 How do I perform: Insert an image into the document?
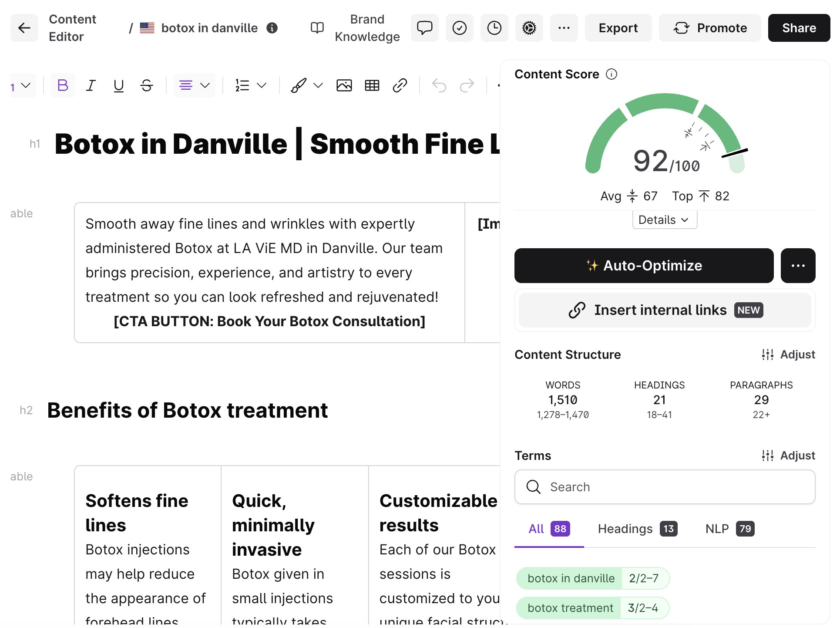tap(344, 85)
